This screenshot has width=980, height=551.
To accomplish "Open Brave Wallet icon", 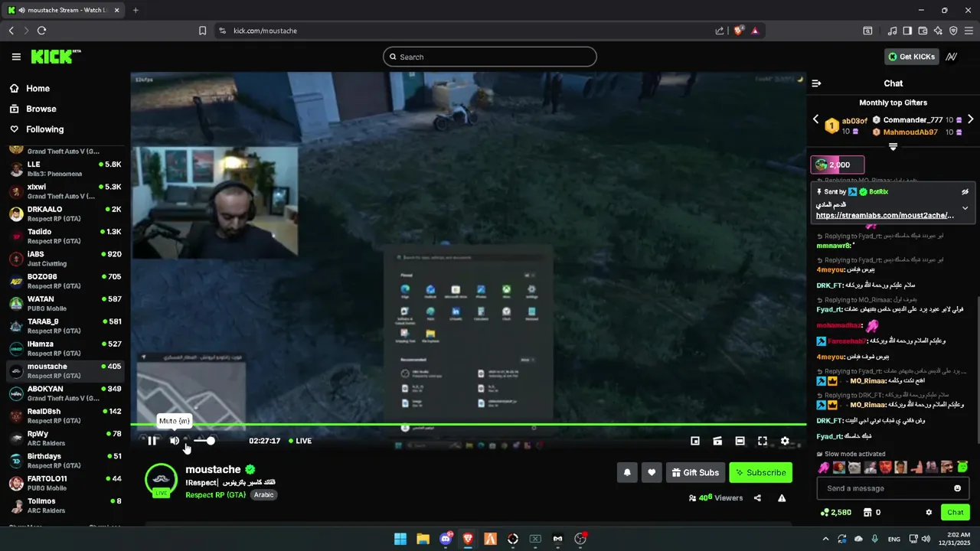I will tap(923, 31).
